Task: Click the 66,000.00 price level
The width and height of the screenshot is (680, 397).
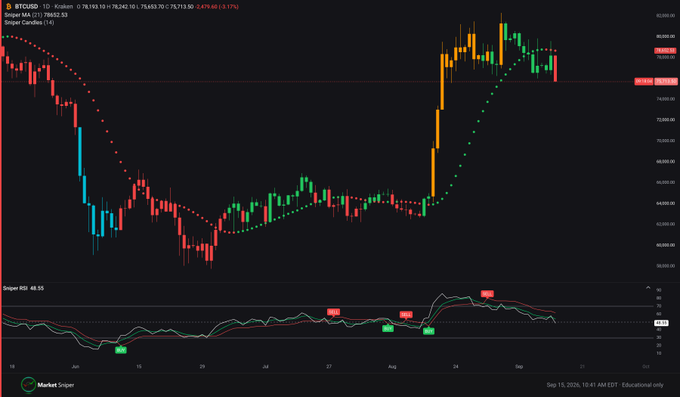Action: coord(665,182)
